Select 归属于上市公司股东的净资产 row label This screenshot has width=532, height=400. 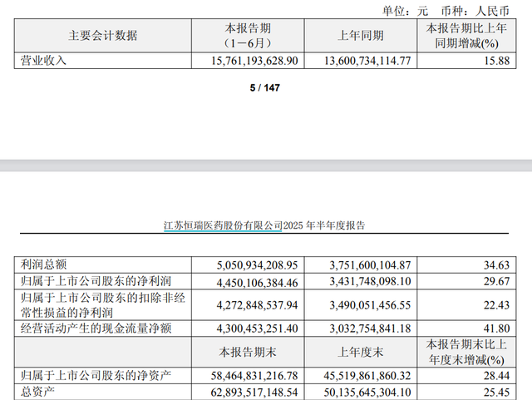coord(96,376)
